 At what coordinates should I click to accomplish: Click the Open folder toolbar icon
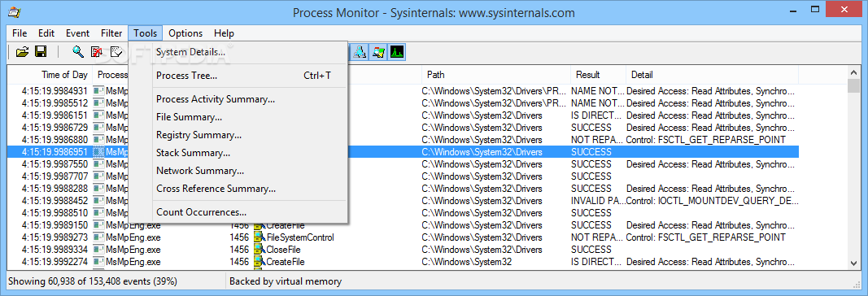tap(22, 52)
